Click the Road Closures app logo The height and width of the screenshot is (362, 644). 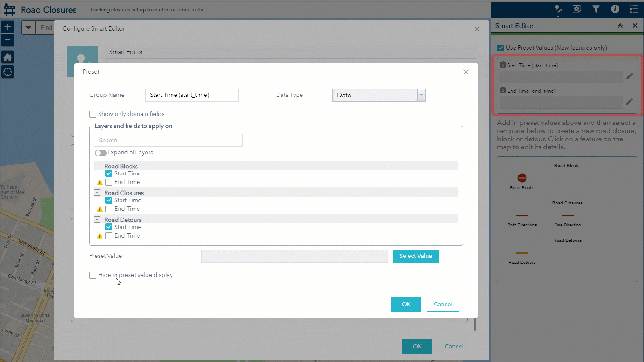tap(9, 9)
